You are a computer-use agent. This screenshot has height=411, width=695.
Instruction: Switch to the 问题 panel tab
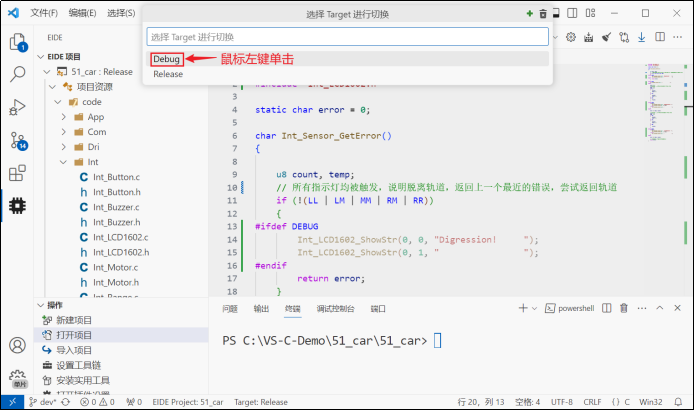(x=230, y=309)
